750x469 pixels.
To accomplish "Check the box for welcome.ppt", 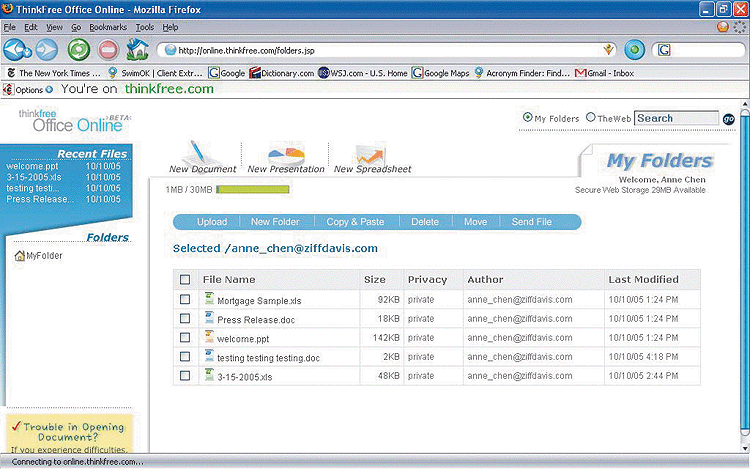I will point(185,338).
